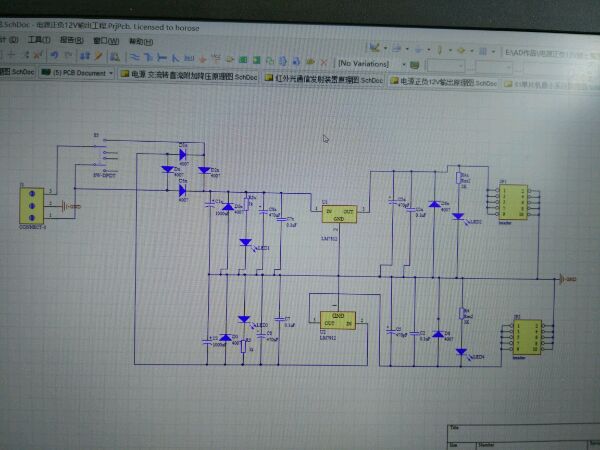Expand the drawing utilities dropdown arrow
This screenshot has width=600, height=450.
point(385,48)
